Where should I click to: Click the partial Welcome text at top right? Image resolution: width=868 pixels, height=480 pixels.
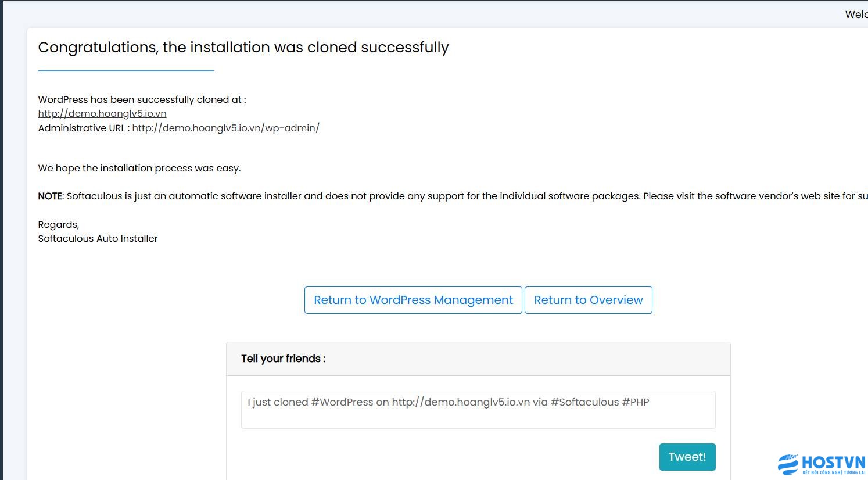[x=856, y=15]
